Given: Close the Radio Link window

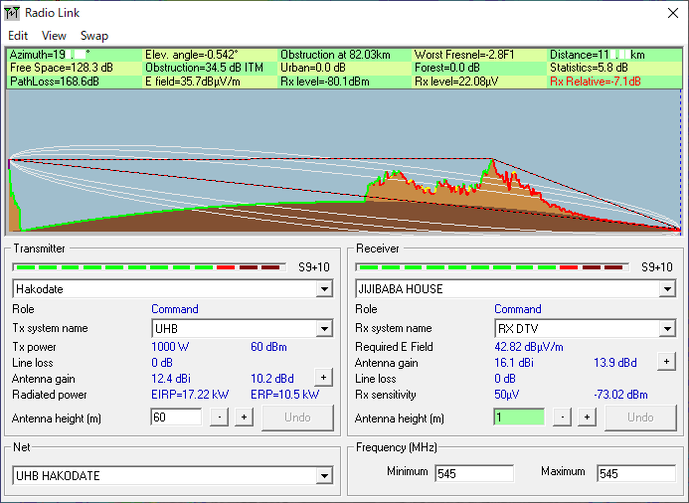Looking at the screenshot, I should point(673,13).
